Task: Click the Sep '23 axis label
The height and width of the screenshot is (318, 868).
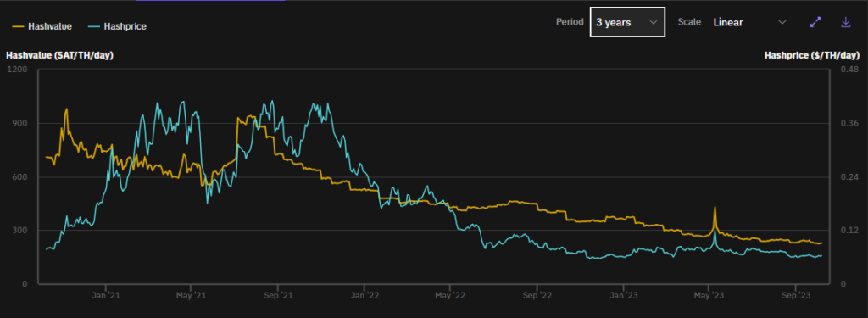Action: tap(796, 295)
